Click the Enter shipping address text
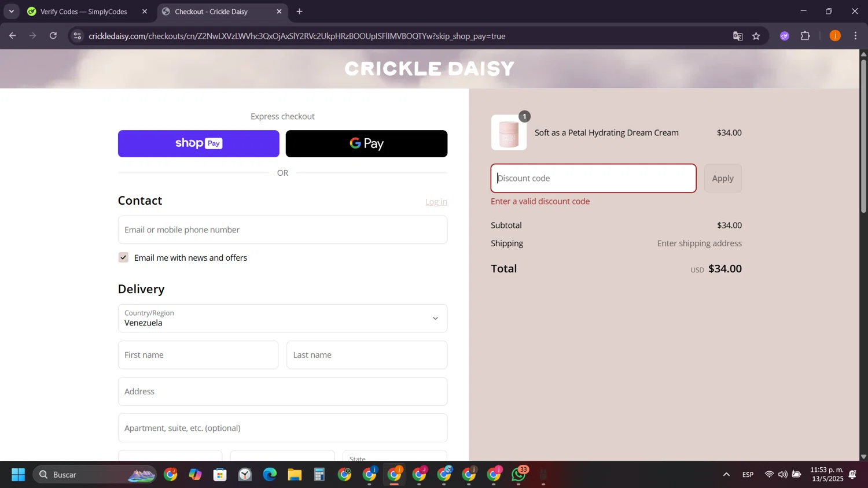Screen dimensions: 868x488 point(699,243)
